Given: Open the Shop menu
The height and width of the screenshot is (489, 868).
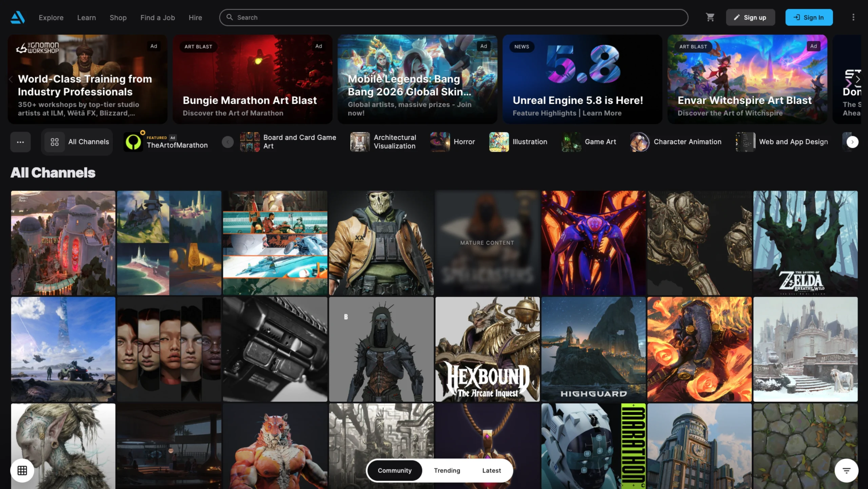Looking at the screenshot, I should (x=118, y=17).
